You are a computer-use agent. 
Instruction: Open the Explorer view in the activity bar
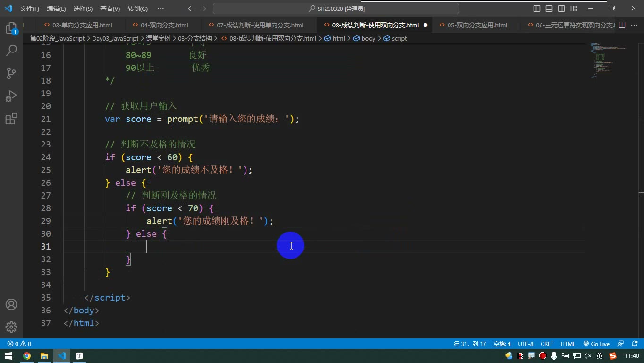[11, 28]
